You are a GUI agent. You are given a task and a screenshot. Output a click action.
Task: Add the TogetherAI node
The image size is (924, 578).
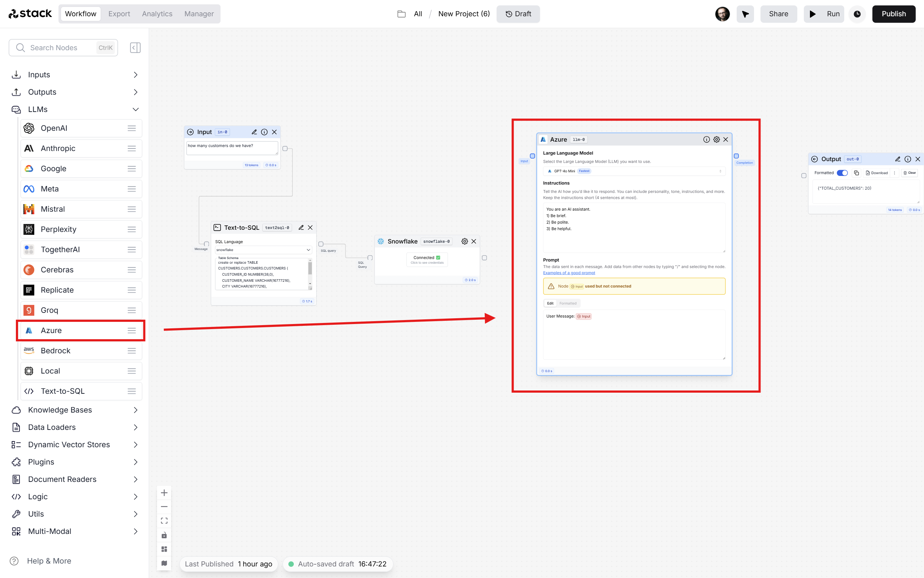81,250
